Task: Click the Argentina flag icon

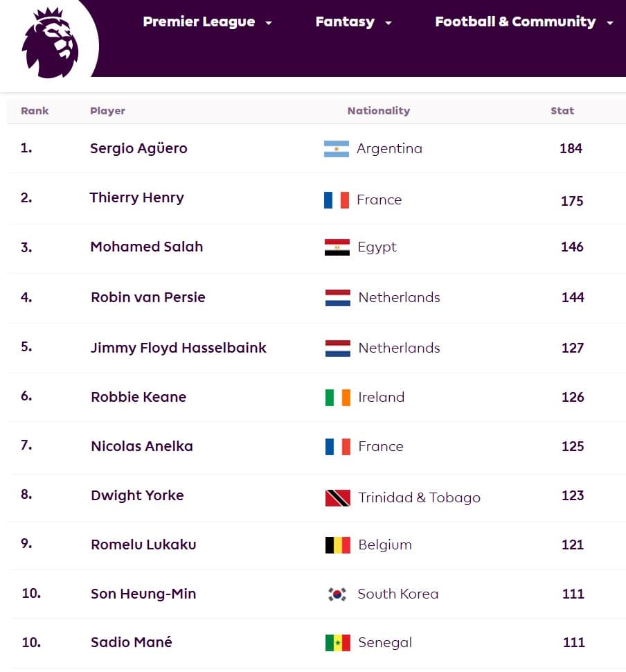Action: pos(337,149)
